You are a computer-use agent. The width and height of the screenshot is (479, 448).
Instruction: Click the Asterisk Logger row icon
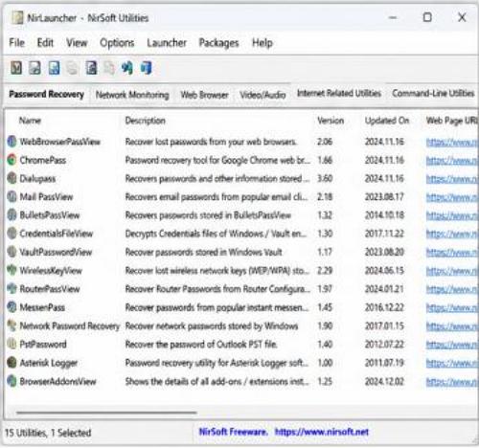(x=11, y=363)
